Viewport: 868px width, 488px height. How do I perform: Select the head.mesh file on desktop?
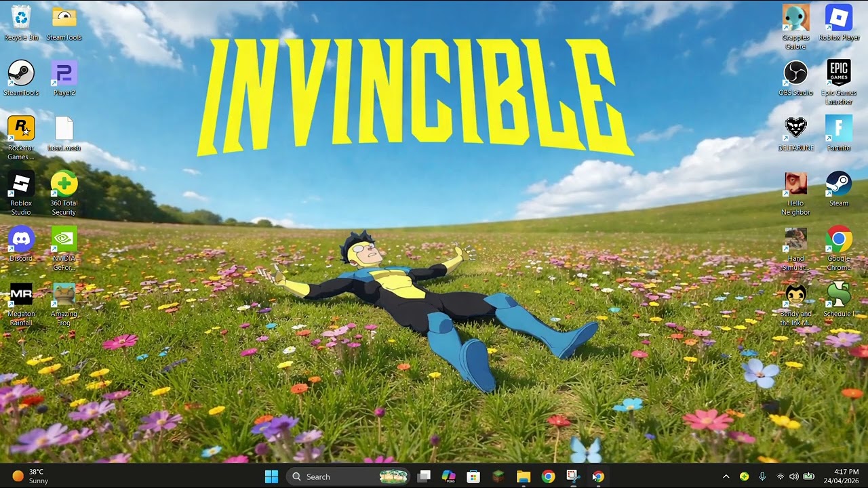(x=64, y=134)
